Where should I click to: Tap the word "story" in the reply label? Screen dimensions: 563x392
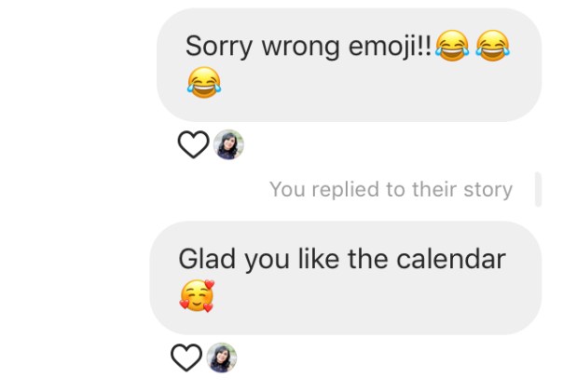click(x=486, y=190)
